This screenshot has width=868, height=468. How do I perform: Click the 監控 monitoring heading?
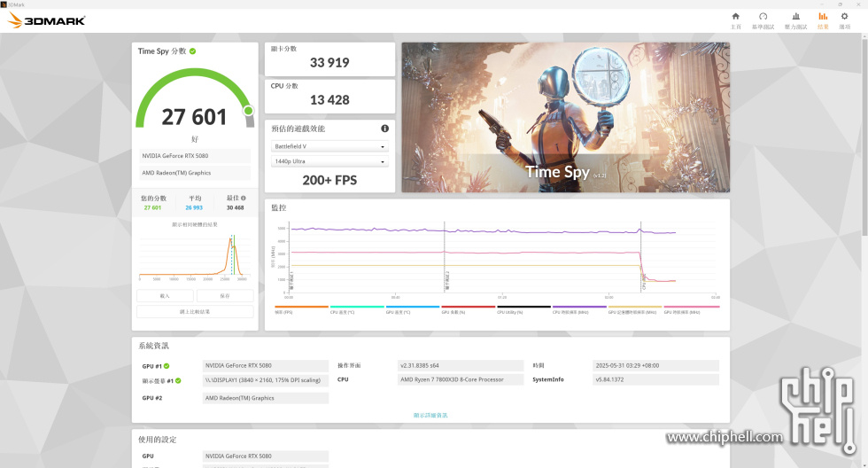click(278, 207)
